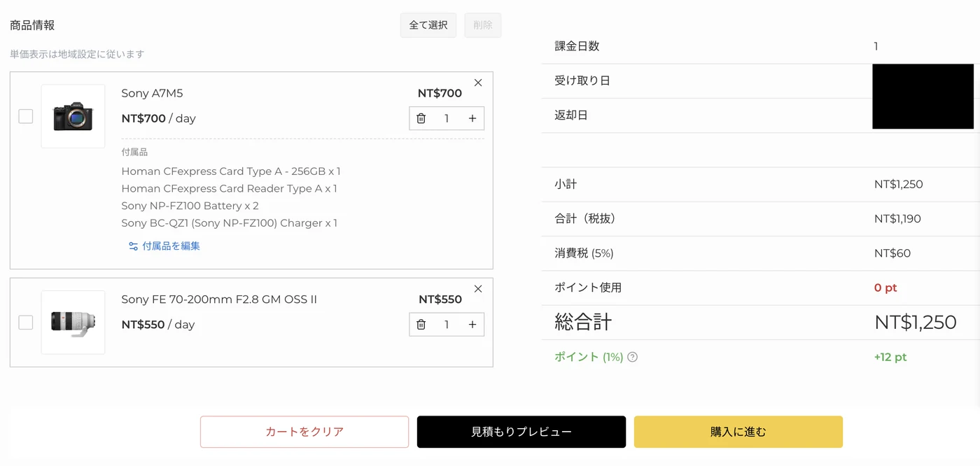Click the 消費税 amount NT$60
The height and width of the screenshot is (466, 980).
pyautogui.click(x=892, y=253)
